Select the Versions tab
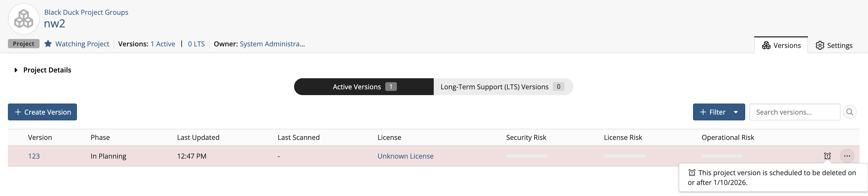This screenshot has height=196, width=868. (x=781, y=46)
